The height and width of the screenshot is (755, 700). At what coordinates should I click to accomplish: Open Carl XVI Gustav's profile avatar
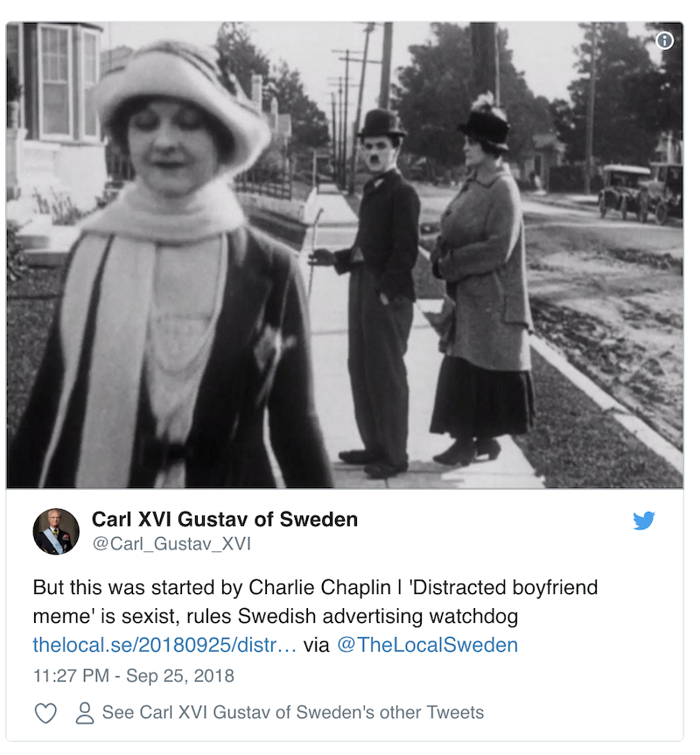click(x=56, y=532)
